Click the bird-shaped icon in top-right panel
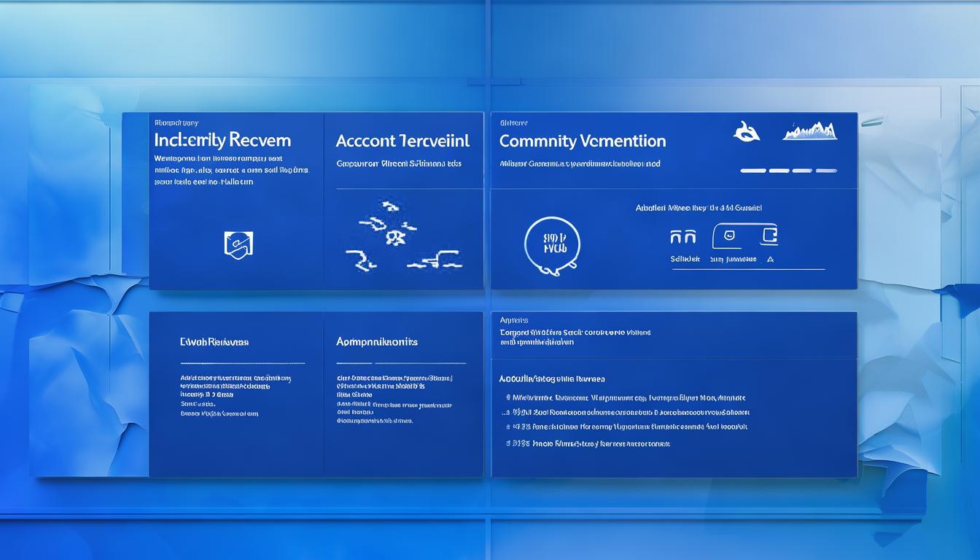 (746, 131)
